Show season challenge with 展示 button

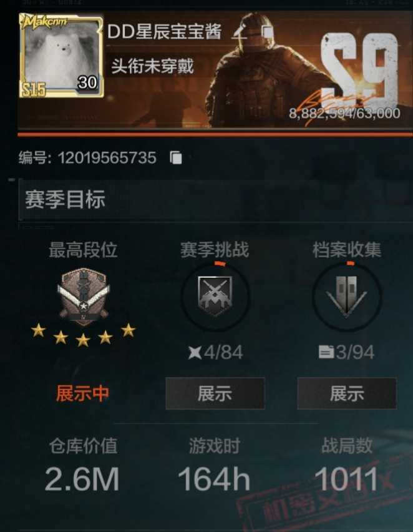point(215,393)
